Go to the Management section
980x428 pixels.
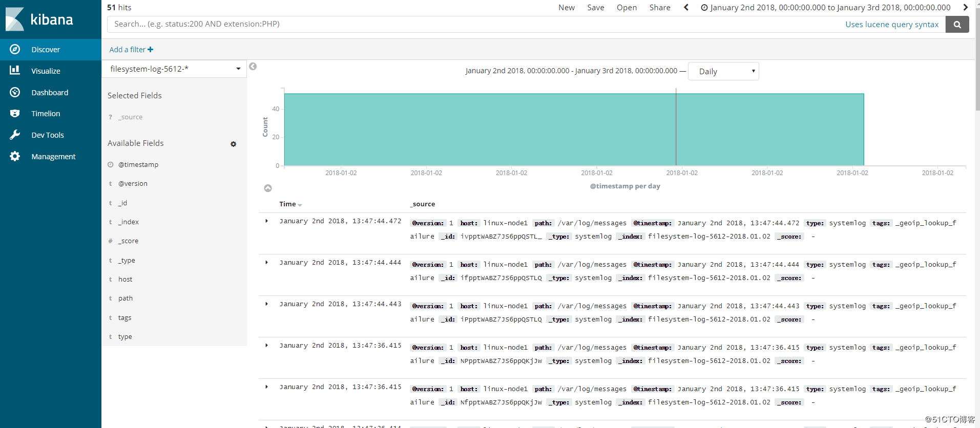point(51,156)
